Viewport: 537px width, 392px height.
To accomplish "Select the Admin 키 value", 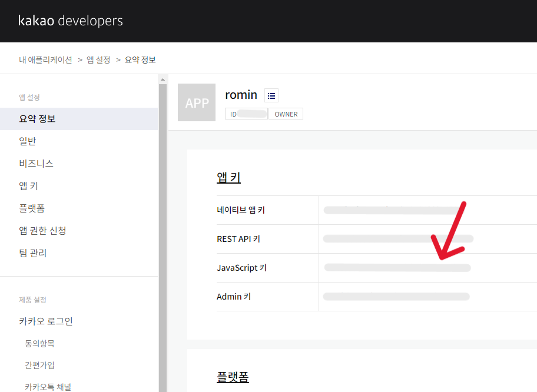I will coord(396,297).
